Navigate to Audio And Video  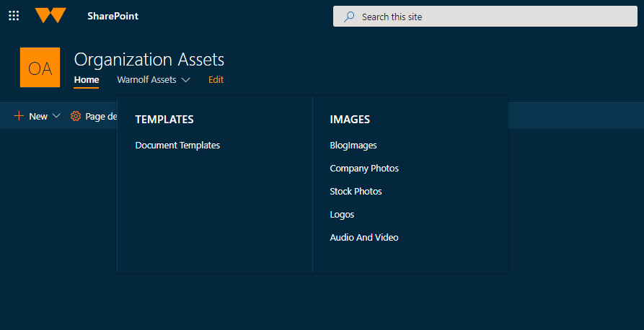click(364, 238)
